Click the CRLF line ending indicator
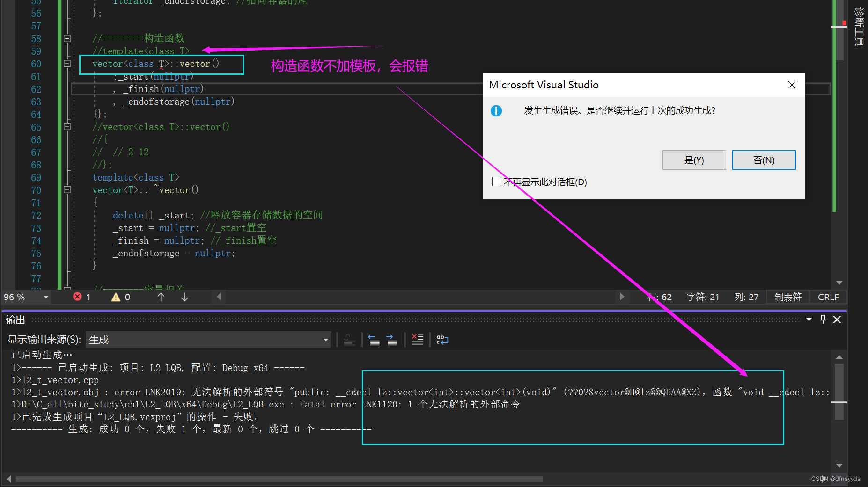This screenshot has height=487, width=868. pyautogui.click(x=828, y=297)
